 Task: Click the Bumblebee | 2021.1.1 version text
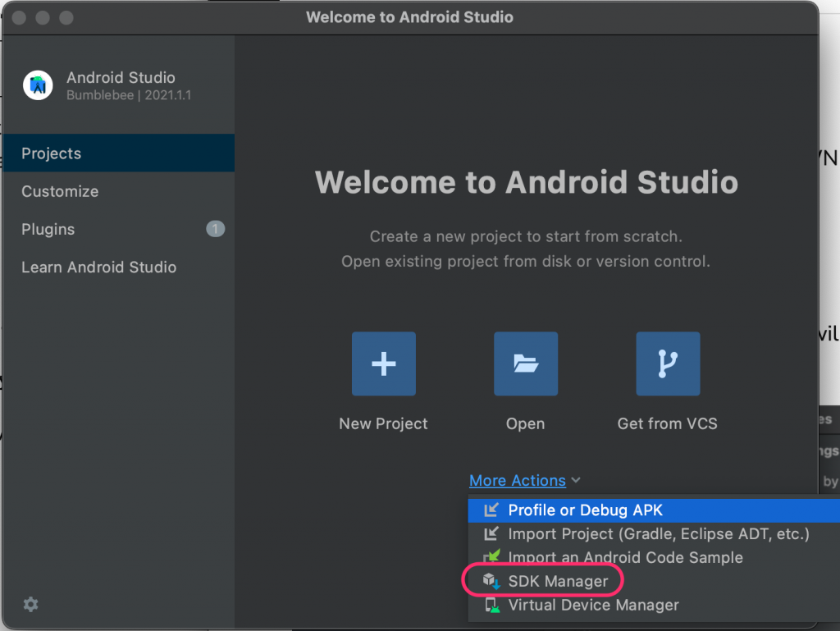(129, 95)
